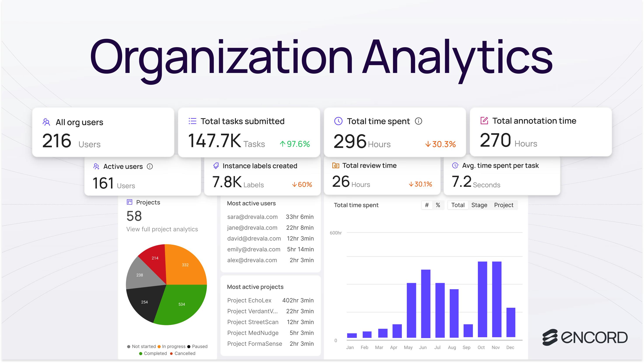Viewport: 644px width, 363px height.
Task: Click the clock icon beside Total time spent
Action: [x=338, y=121]
